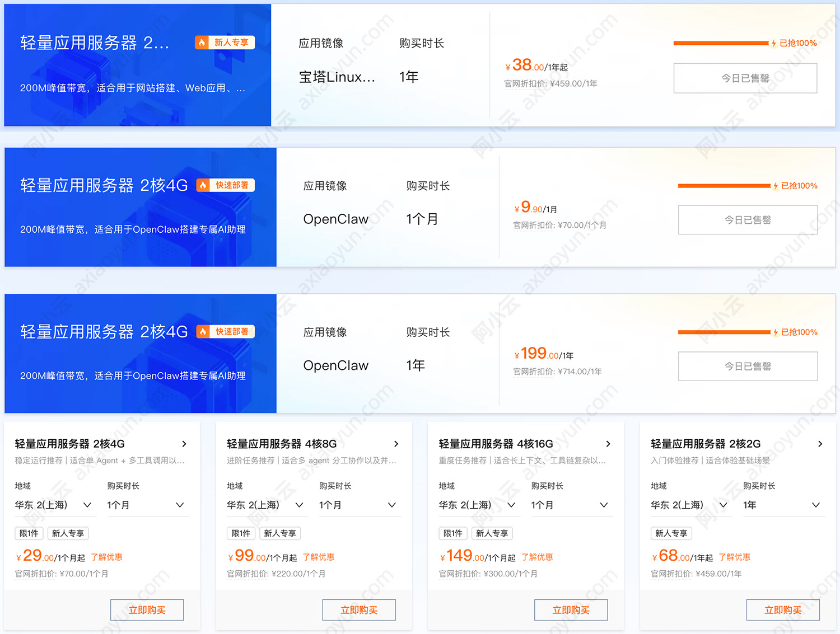This screenshot has width=840, height=634.
Task: Click the flame icon in the first 快速部署 badge
Action: (x=203, y=185)
